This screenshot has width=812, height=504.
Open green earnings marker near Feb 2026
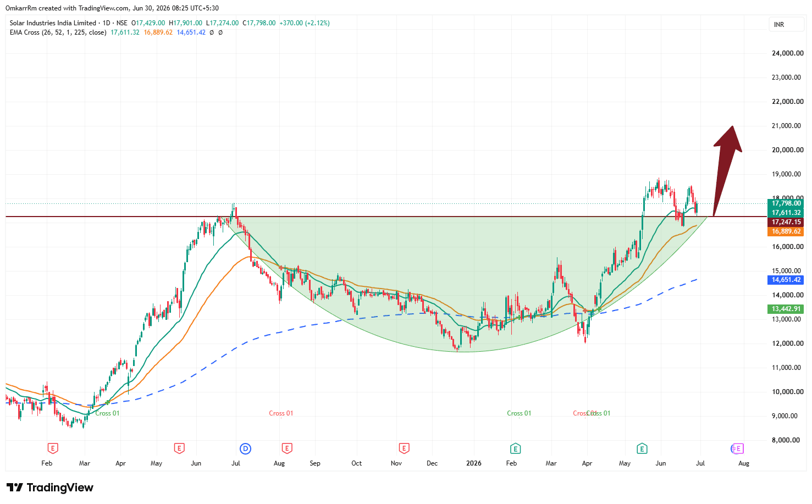(x=515, y=448)
